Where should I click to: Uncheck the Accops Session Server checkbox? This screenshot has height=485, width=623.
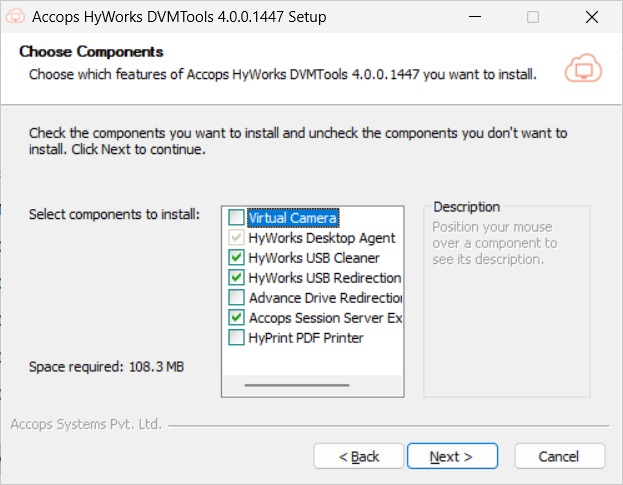pyautogui.click(x=236, y=318)
